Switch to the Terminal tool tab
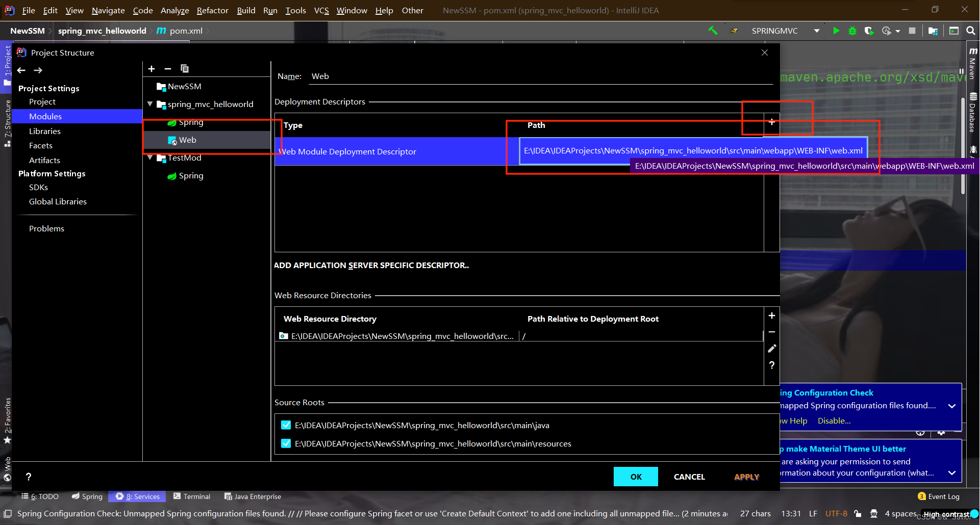Viewport: 980px width, 525px height. click(x=192, y=496)
